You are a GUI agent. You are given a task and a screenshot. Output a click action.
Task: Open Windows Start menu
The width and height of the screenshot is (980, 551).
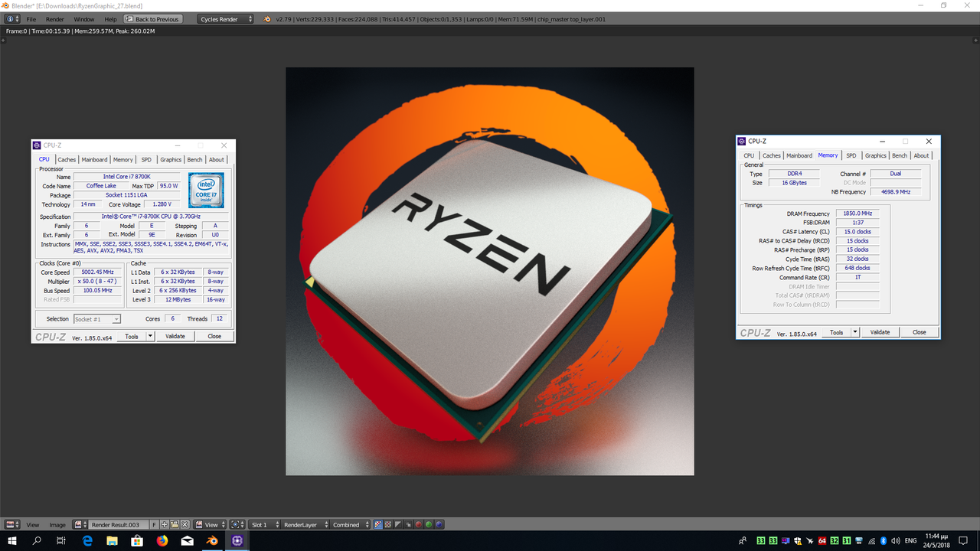[x=12, y=541]
